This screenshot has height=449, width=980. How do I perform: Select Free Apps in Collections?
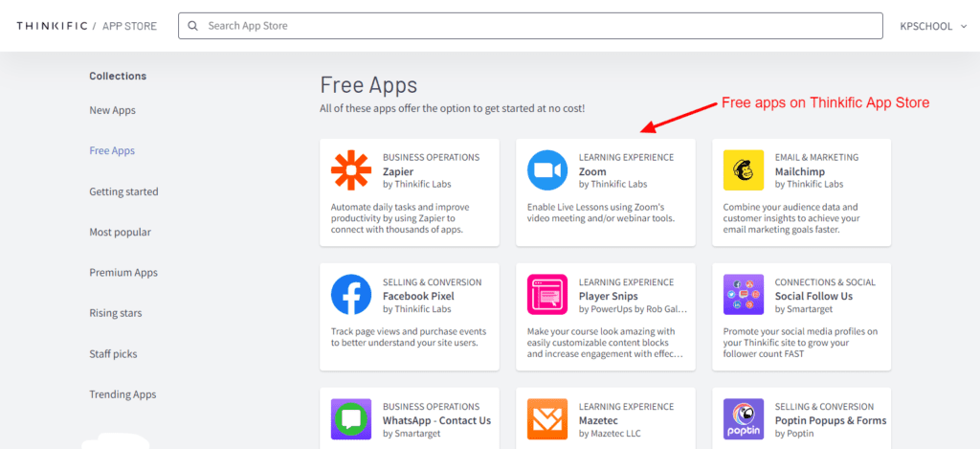point(112,150)
